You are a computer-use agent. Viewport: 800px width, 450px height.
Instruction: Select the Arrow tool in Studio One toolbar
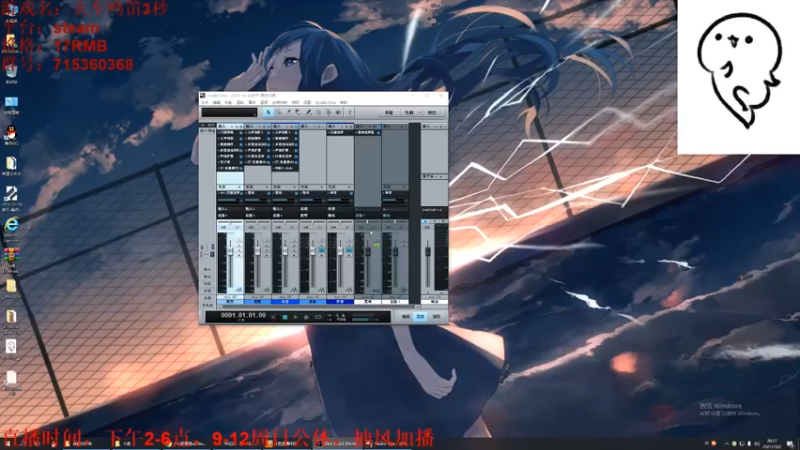[268, 112]
